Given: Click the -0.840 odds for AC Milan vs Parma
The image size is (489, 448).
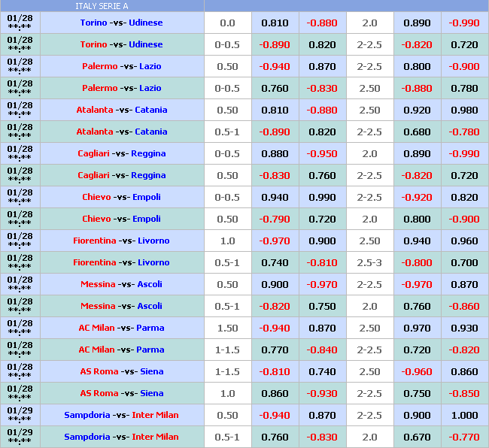Looking at the screenshot, I should pyautogui.click(x=322, y=350).
